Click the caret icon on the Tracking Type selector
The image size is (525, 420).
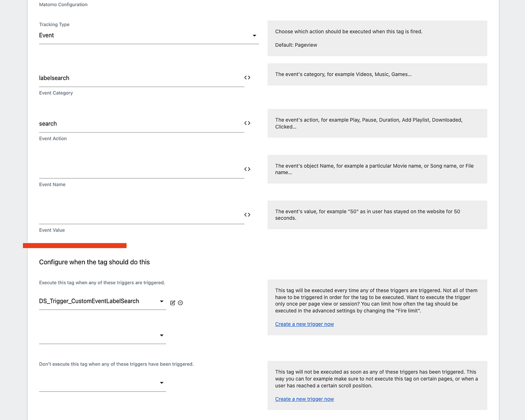coord(254,35)
